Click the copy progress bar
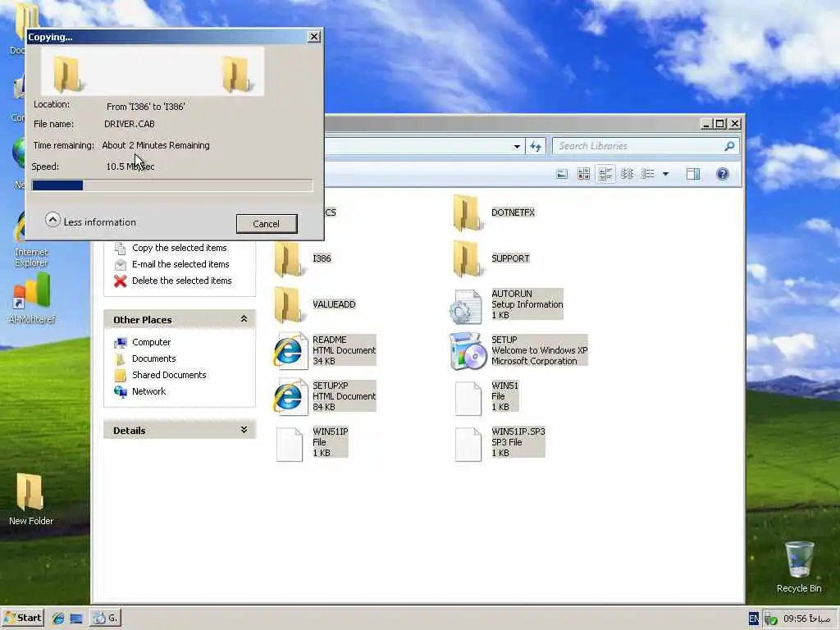 point(172,185)
